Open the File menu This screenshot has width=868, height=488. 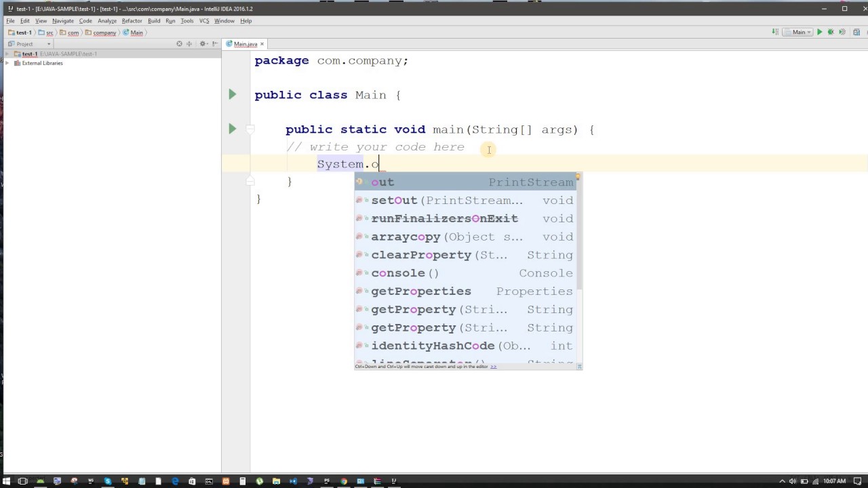[10, 21]
